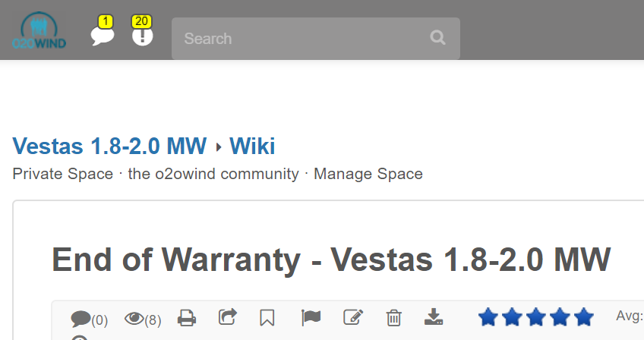Open messages speech bubble with 1 badge
The height and width of the screenshot is (340, 644).
click(103, 31)
